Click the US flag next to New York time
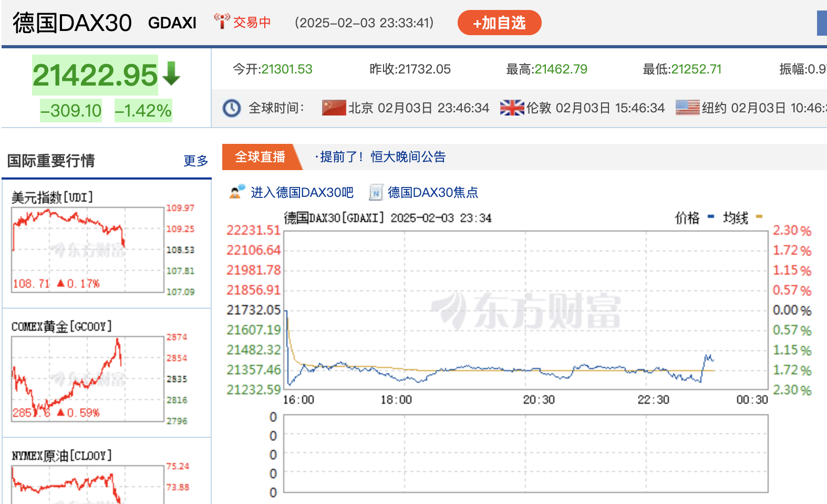827x504 pixels. point(687,108)
